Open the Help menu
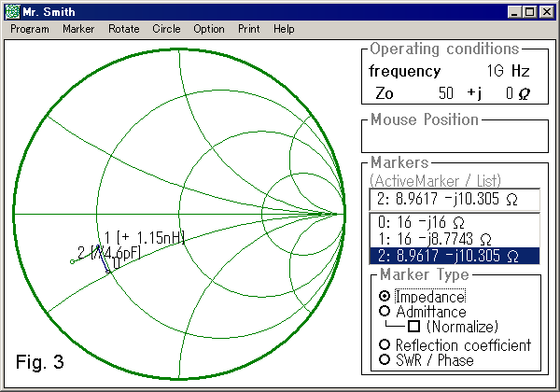 pyautogui.click(x=284, y=29)
